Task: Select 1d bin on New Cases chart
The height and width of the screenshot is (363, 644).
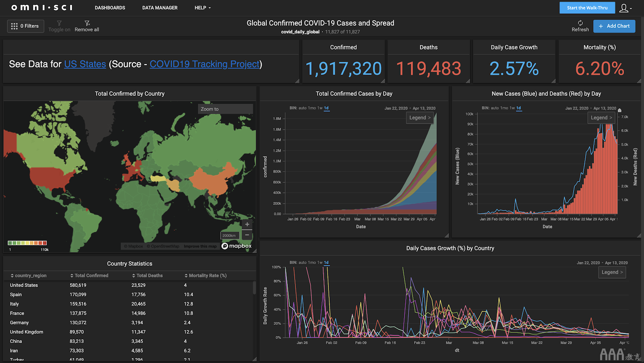Action: pos(519,108)
